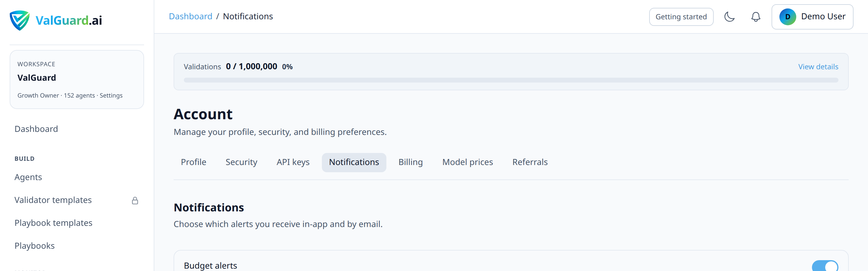Select the Notifications tab
868x271 pixels.
(x=354, y=162)
